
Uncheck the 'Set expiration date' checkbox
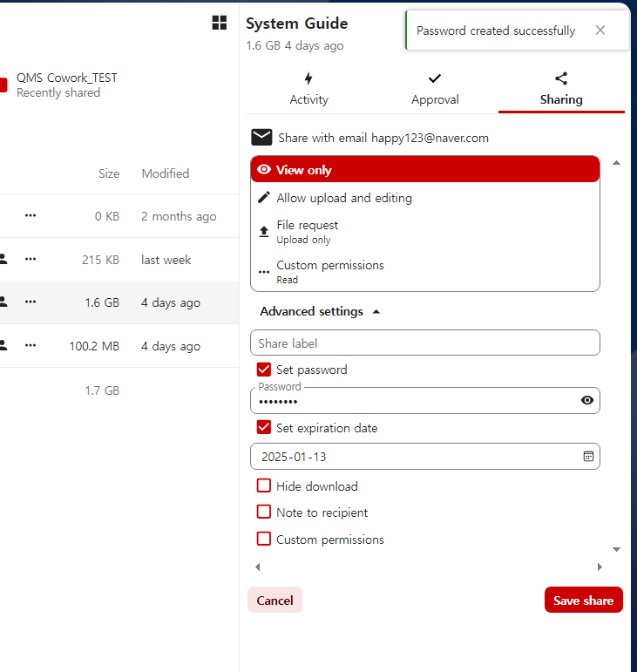tap(264, 428)
